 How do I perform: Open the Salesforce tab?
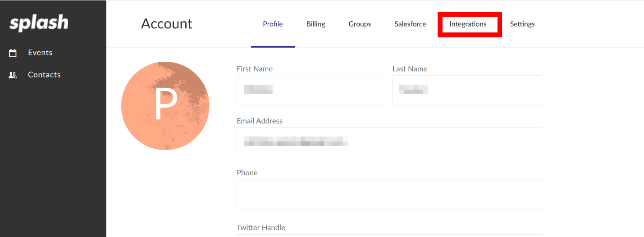point(410,24)
